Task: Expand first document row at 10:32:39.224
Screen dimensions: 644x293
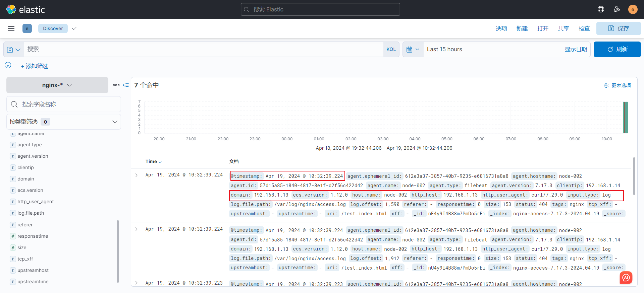Action: [x=137, y=175]
